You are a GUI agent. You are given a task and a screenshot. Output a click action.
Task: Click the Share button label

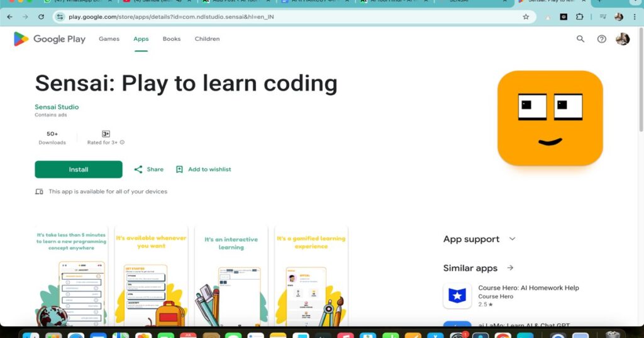pos(155,170)
